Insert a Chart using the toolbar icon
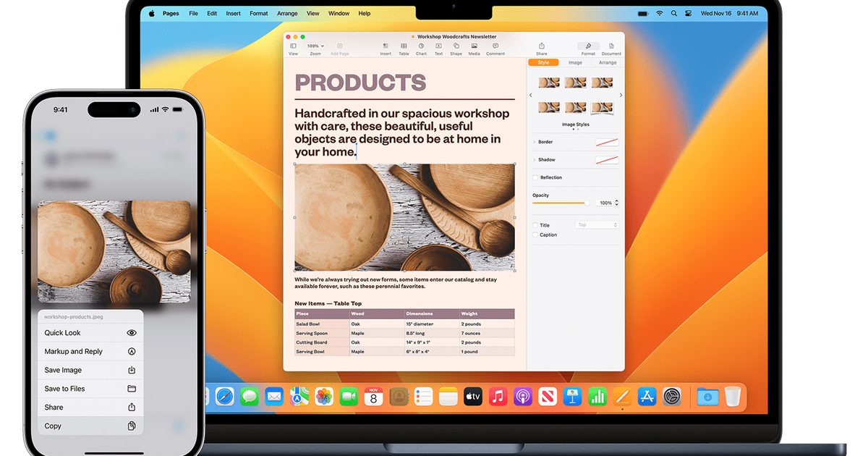 [421, 45]
